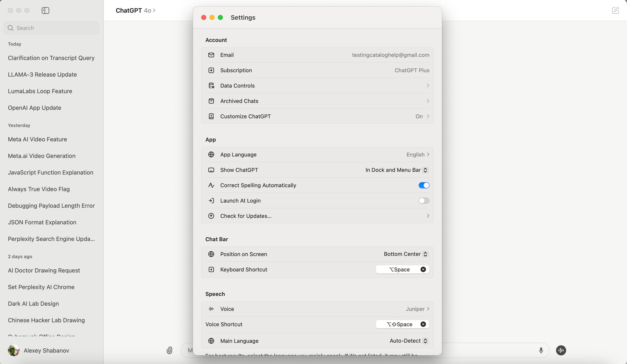Clear the Voice Shortcut keybinding
Viewport: 627px width, 364px height.
point(423,324)
